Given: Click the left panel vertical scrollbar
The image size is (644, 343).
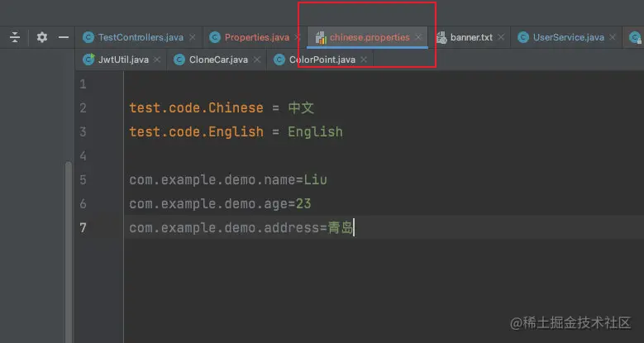Looking at the screenshot, I should point(68,251).
